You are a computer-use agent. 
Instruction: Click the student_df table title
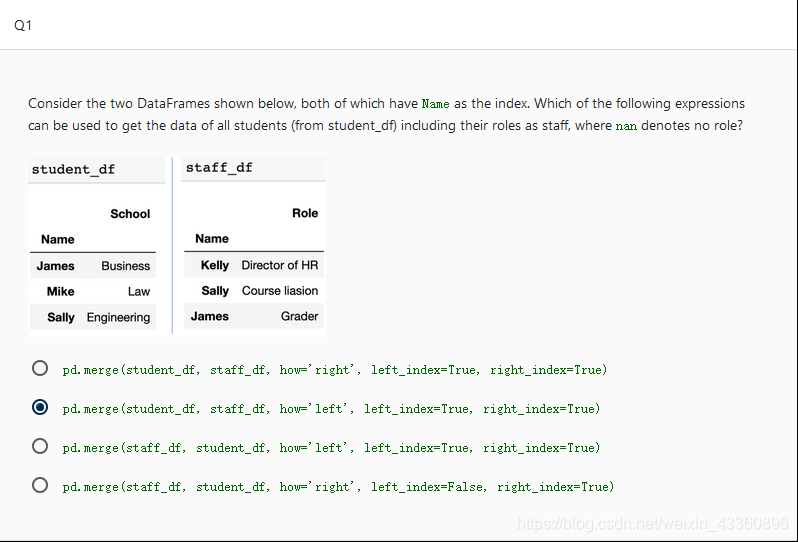click(x=73, y=169)
